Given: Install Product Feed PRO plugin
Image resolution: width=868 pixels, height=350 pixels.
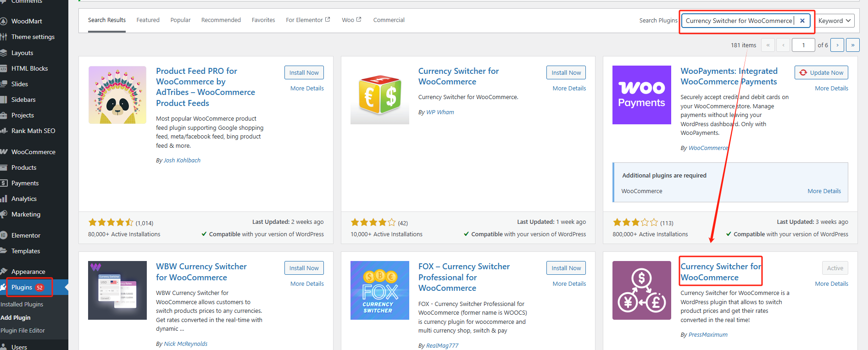Looking at the screenshot, I should point(304,72).
